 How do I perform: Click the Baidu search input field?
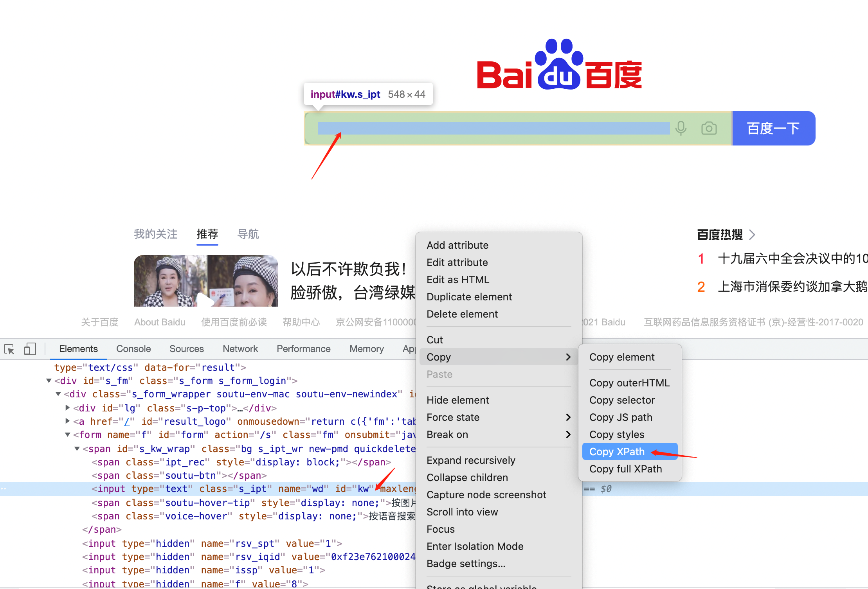tap(493, 128)
